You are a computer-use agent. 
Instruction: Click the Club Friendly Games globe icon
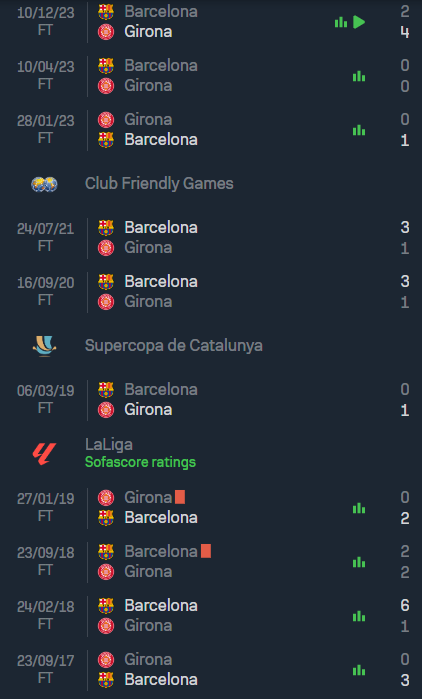click(45, 184)
